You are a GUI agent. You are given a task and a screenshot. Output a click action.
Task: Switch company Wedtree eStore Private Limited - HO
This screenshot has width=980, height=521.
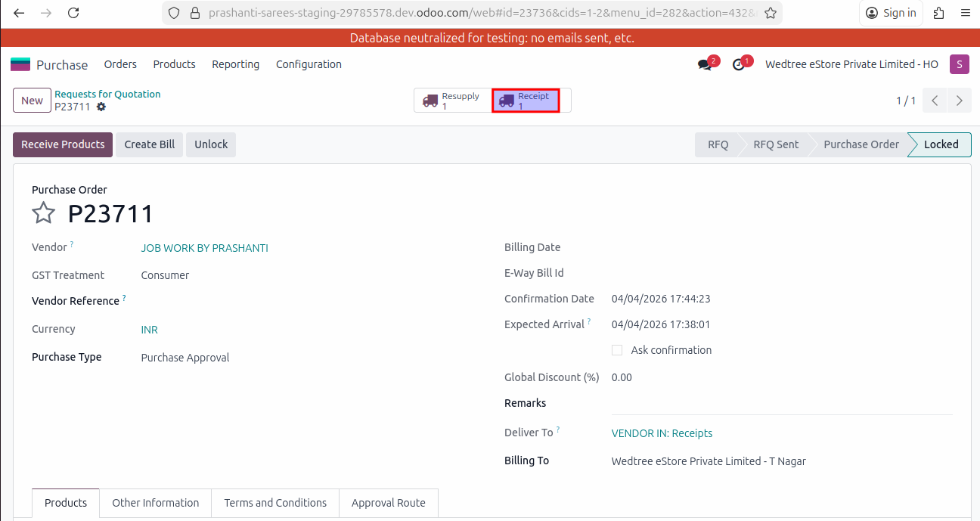pos(851,64)
